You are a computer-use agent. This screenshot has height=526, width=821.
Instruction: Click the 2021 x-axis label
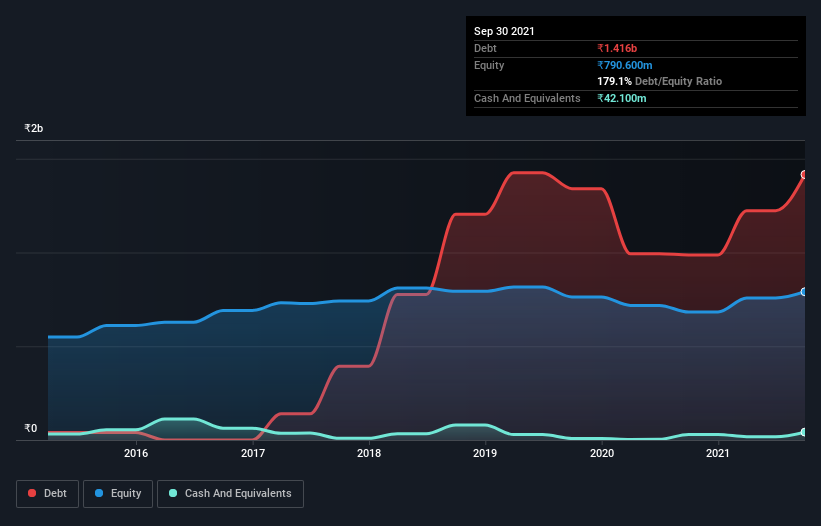pos(718,453)
